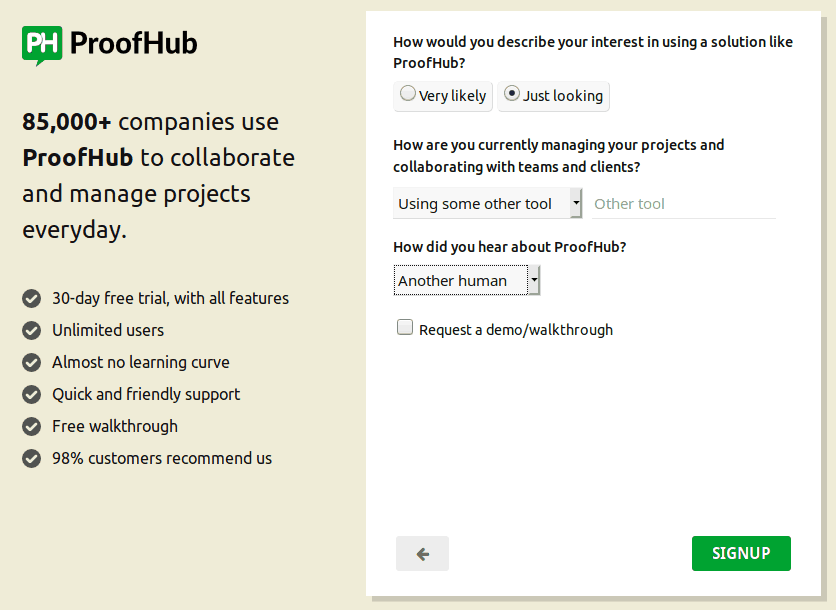The image size is (836, 610).
Task: Click the checkmark beside Unlimited users
Action: pyautogui.click(x=31, y=331)
